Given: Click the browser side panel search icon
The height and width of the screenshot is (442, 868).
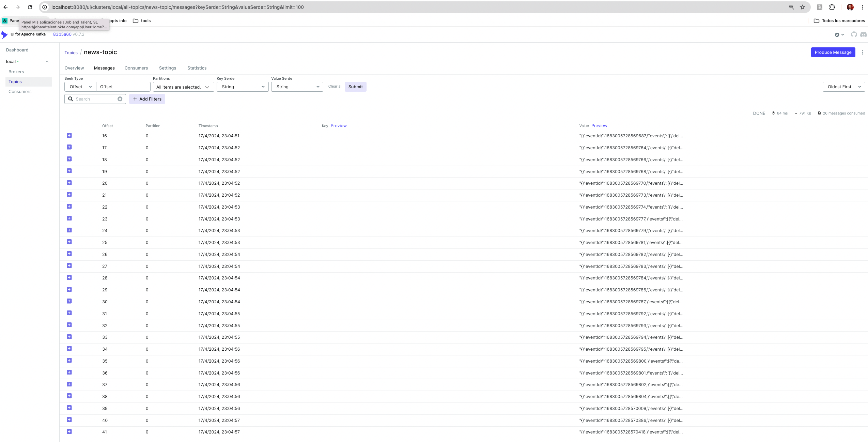Looking at the screenshot, I should click(820, 7).
